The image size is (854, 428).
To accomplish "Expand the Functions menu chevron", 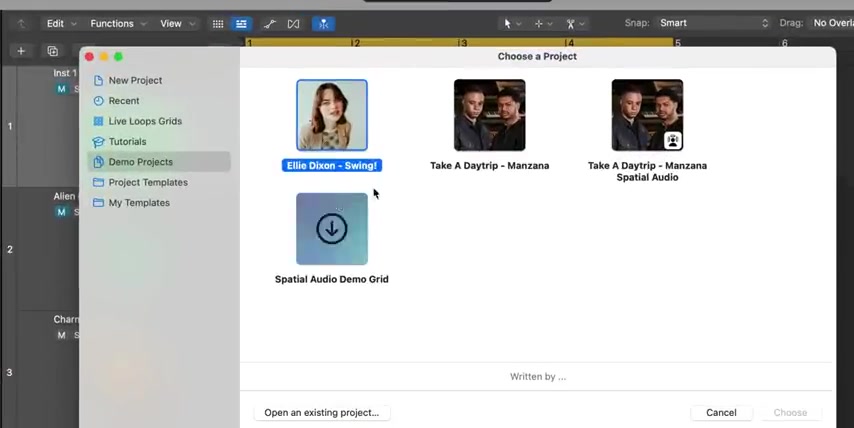I will click(x=143, y=24).
